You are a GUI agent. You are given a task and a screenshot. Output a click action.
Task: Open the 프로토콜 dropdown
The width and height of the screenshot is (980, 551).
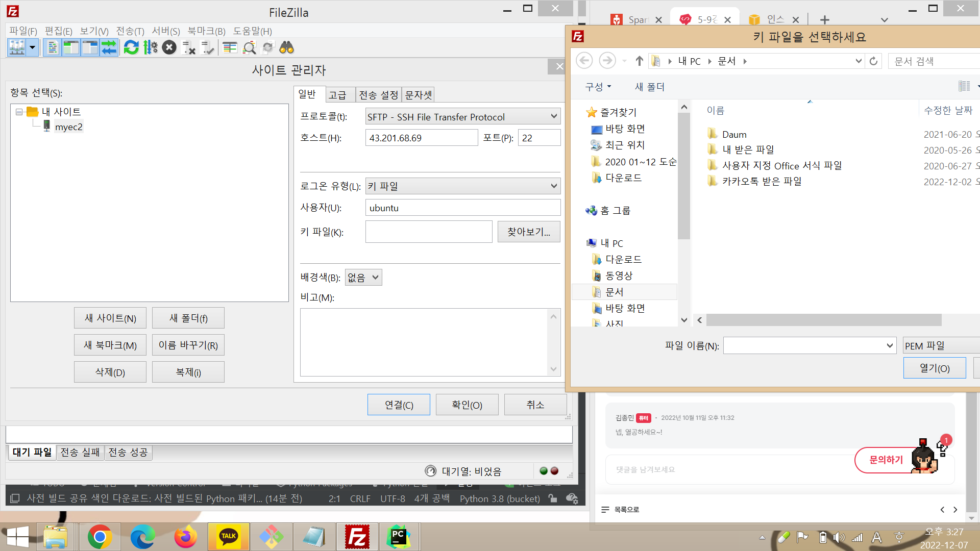tap(463, 117)
